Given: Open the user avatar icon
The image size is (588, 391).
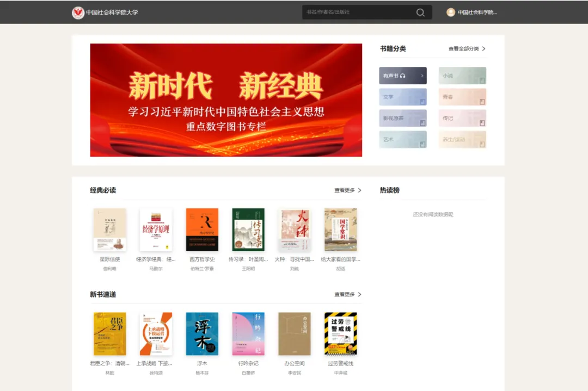Looking at the screenshot, I should coord(450,13).
